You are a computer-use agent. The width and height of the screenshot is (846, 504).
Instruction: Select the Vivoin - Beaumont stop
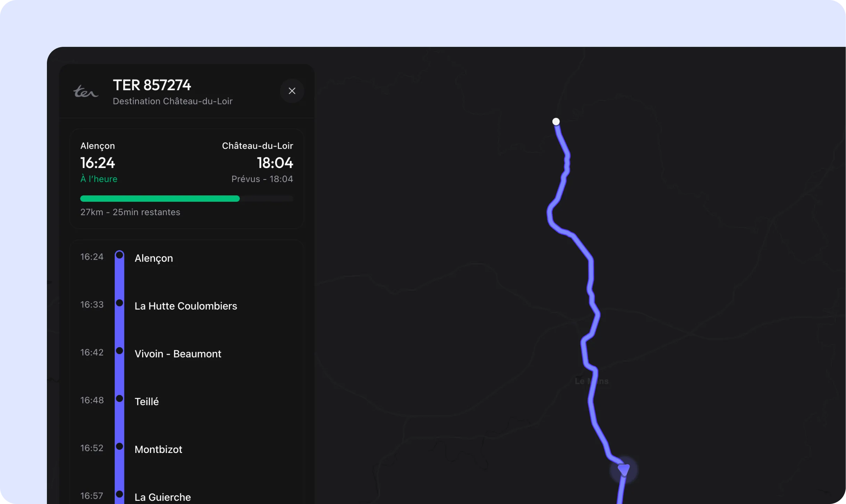coord(178,354)
